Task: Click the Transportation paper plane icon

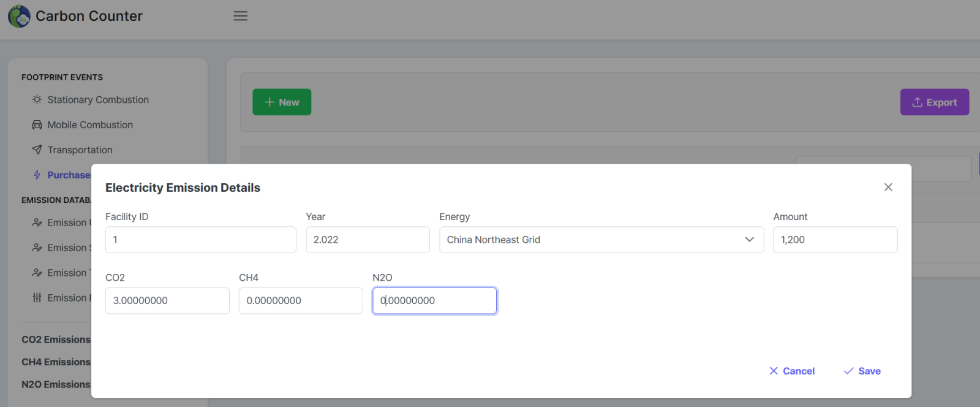Action: tap(37, 150)
